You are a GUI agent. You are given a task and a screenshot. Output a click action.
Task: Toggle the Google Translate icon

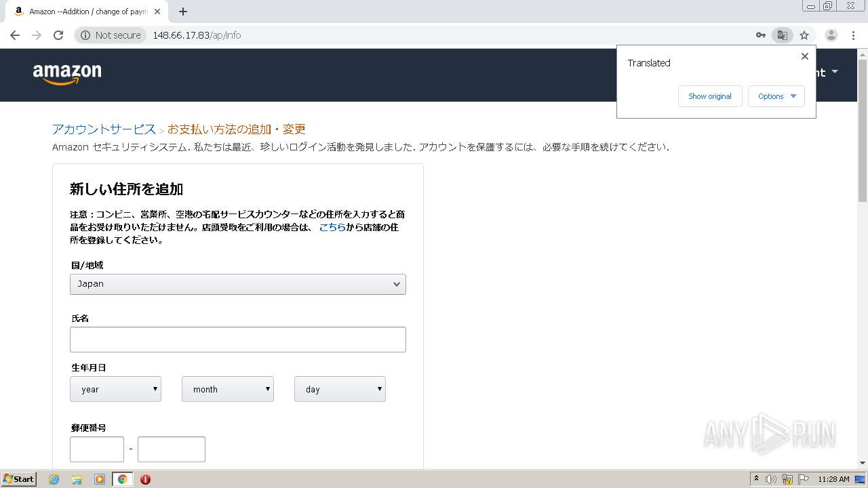tap(783, 35)
